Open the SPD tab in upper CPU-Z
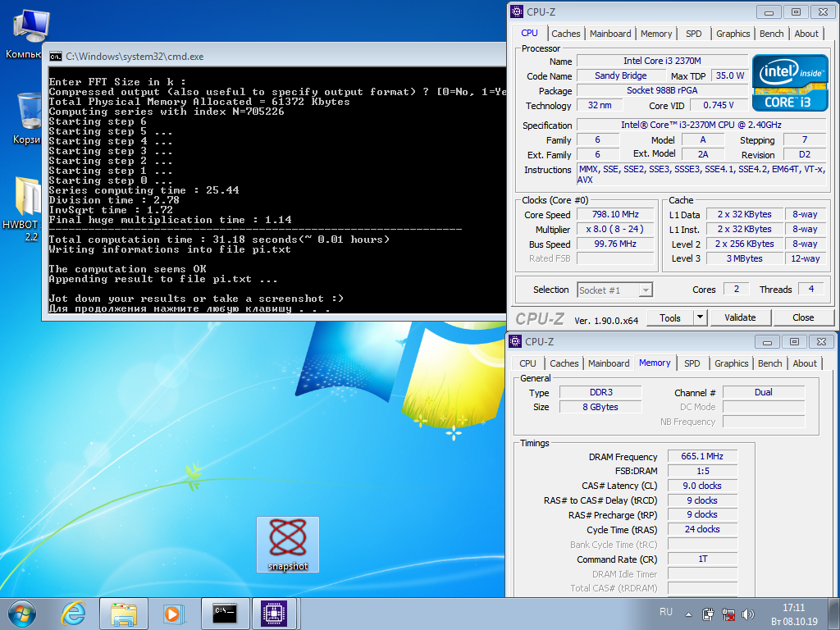Image resolution: width=840 pixels, height=630 pixels. [x=694, y=34]
